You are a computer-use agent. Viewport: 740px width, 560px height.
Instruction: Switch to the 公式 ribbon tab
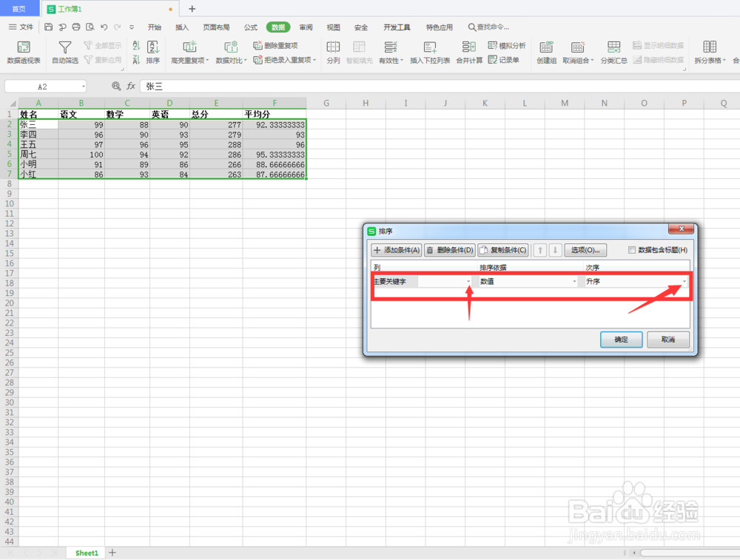(x=251, y=27)
